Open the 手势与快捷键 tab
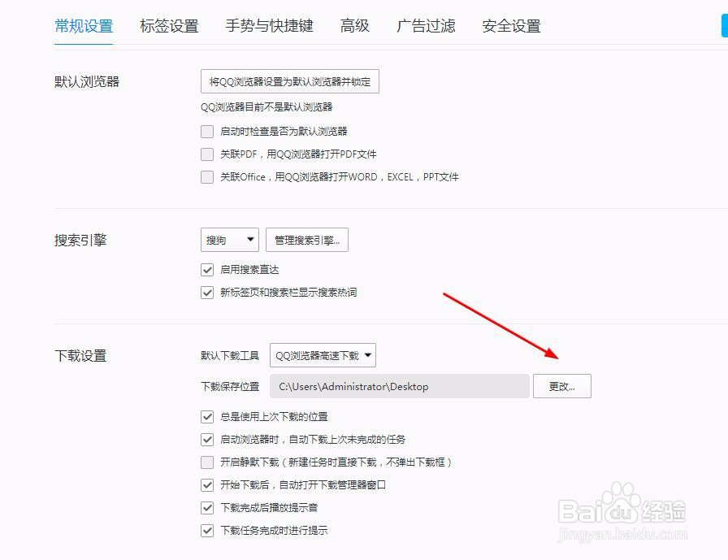Viewport: 728px width, 560px height. (269, 26)
